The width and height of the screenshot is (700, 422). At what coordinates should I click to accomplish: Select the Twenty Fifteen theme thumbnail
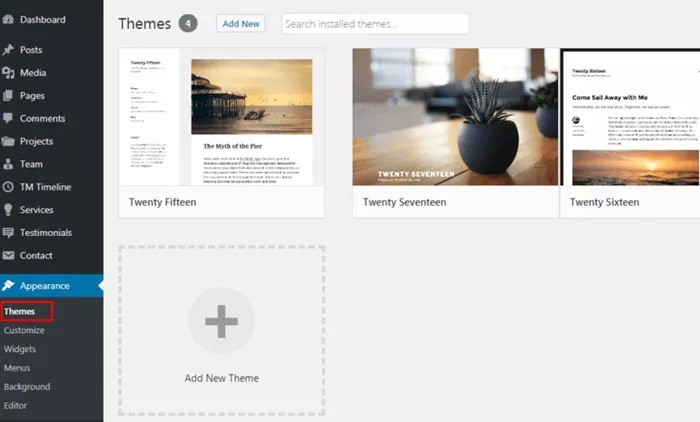pos(221,117)
